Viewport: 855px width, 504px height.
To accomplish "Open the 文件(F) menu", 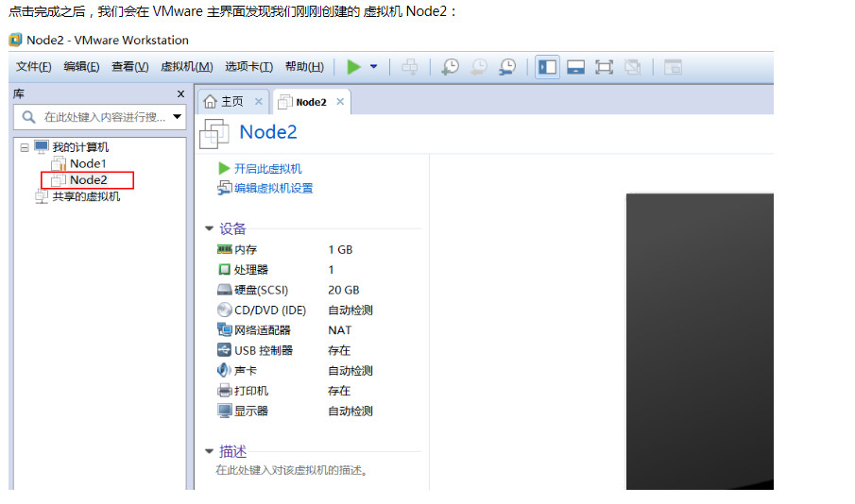I will coord(33,66).
